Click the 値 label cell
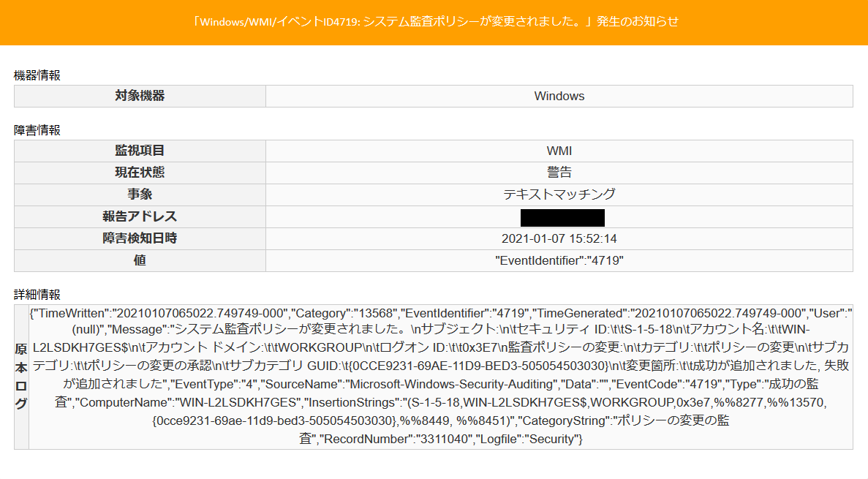This screenshot has width=868, height=479. click(140, 260)
